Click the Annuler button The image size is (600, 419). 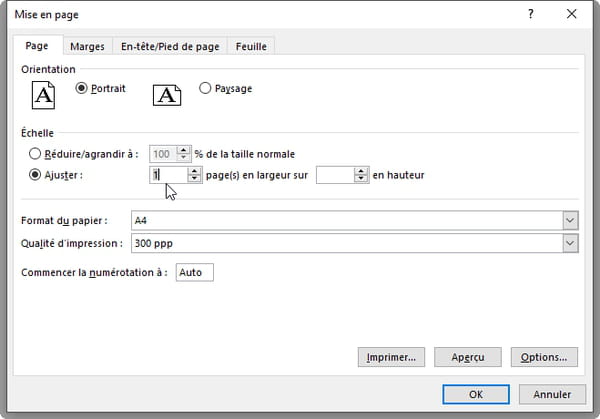552,394
